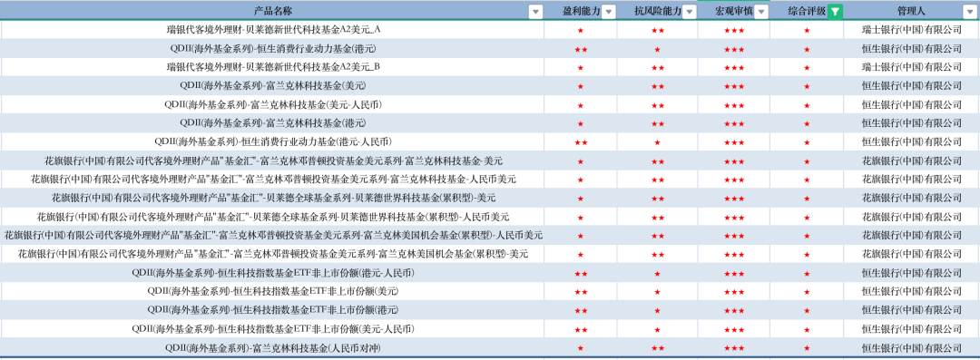Image resolution: width=980 pixels, height=360 pixels.
Task: Click 盈利能力 star cell in the A2美元_A row
Action: 581,30
